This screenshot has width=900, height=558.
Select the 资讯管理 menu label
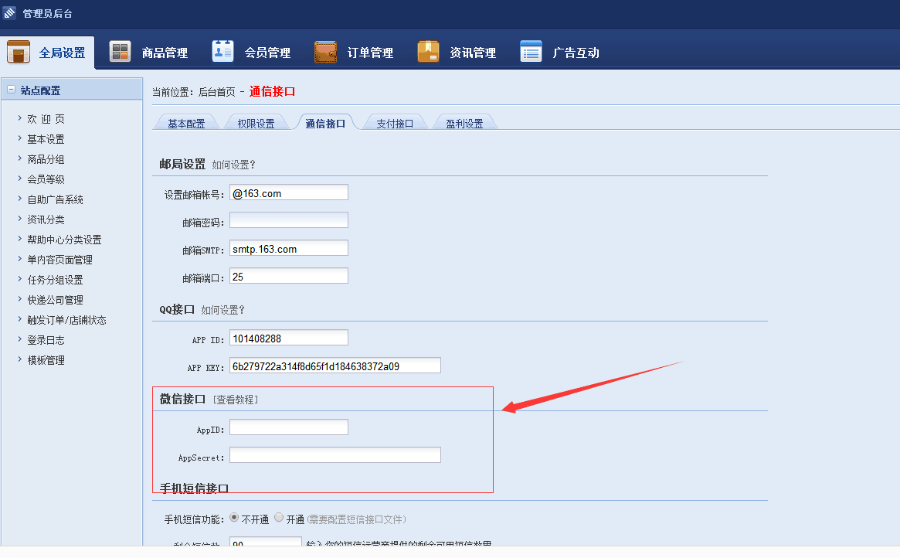point(472,53)
